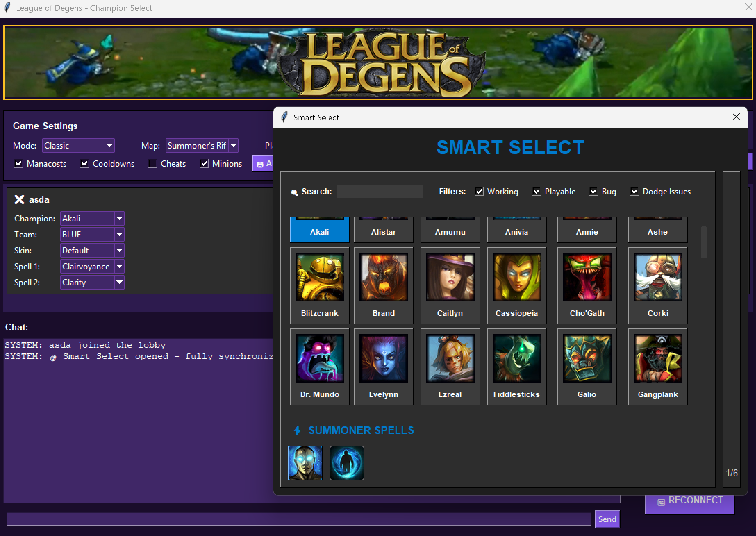The height and width of the screenshot is (536, 756).
Task: Click the Clairvoyance summoner spell icon
Action: pyautogui.click(x=305, y=463)
